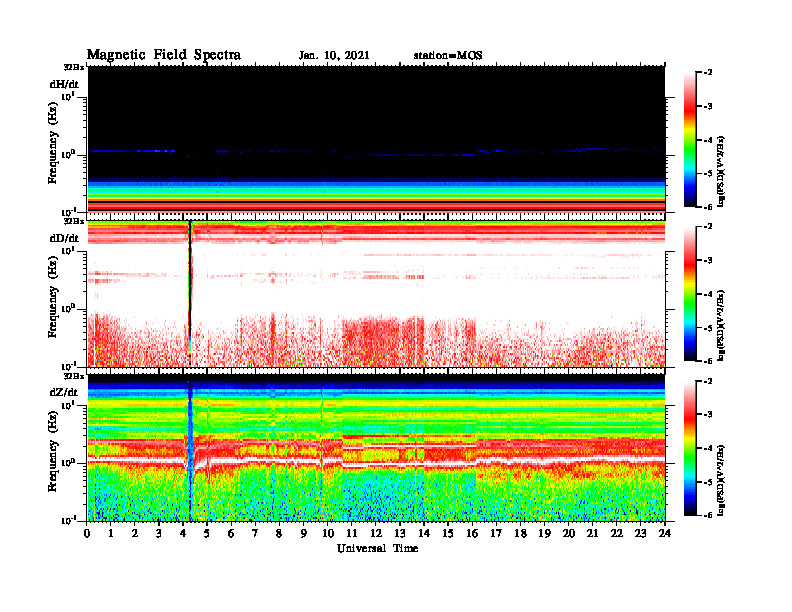Click the "-2" value on dH/dt color scale
792x612 pixels.
point(709,73)
